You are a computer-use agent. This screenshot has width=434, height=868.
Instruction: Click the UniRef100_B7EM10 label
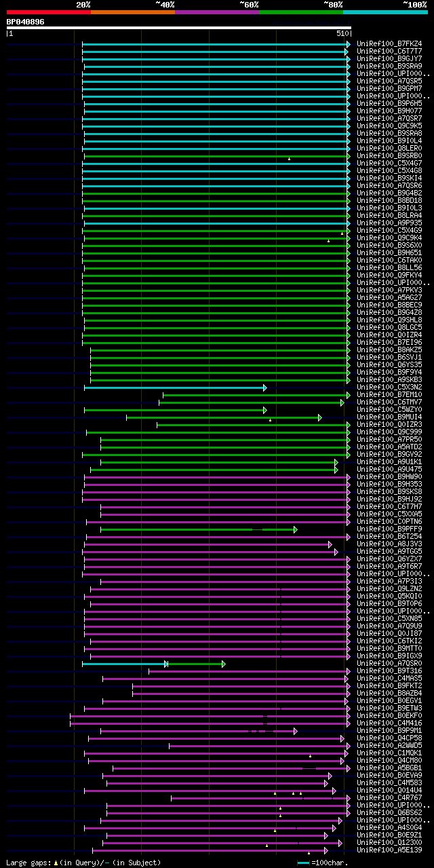click(x=389, y=394)
